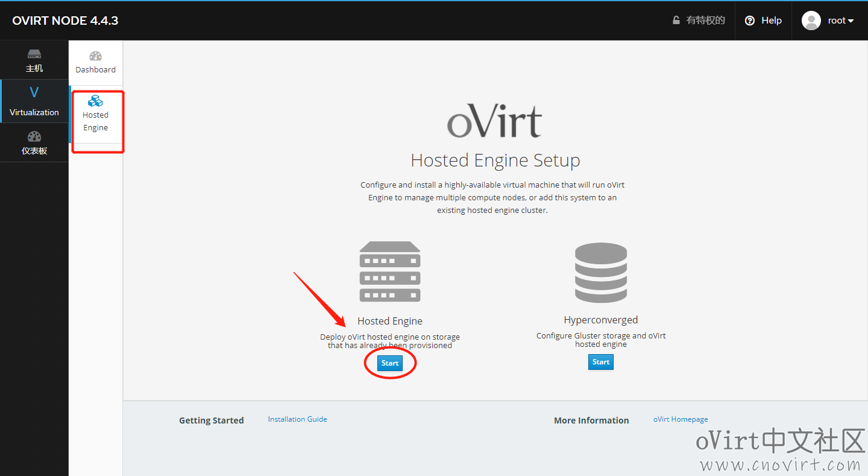
Task: Select Virtualization in left menu
Action: pyautogui.click(x=34, y=112)
